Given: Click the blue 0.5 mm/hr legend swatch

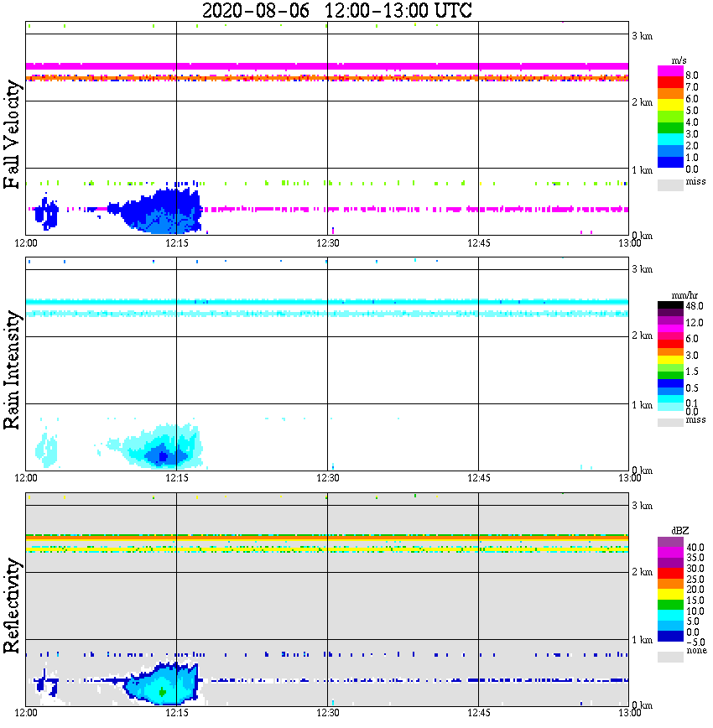Looking at the screenshot, I should tap(670, 383).
